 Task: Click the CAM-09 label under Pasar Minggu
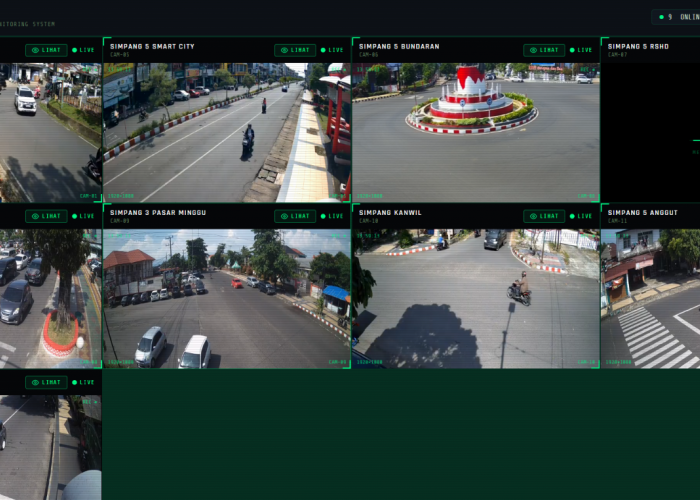tap(119, 221)
